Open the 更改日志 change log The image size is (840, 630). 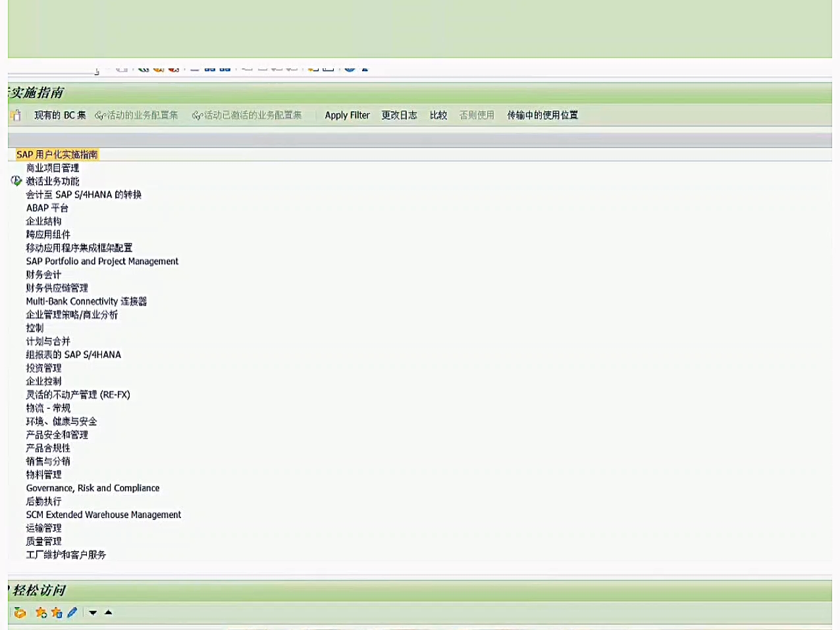pyautogui.click(x=400, y=115)
